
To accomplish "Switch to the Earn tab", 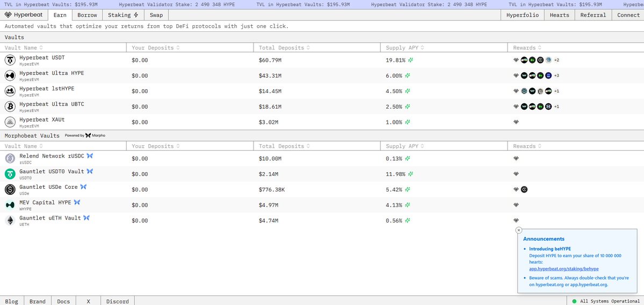I will [x=60, y=15].
